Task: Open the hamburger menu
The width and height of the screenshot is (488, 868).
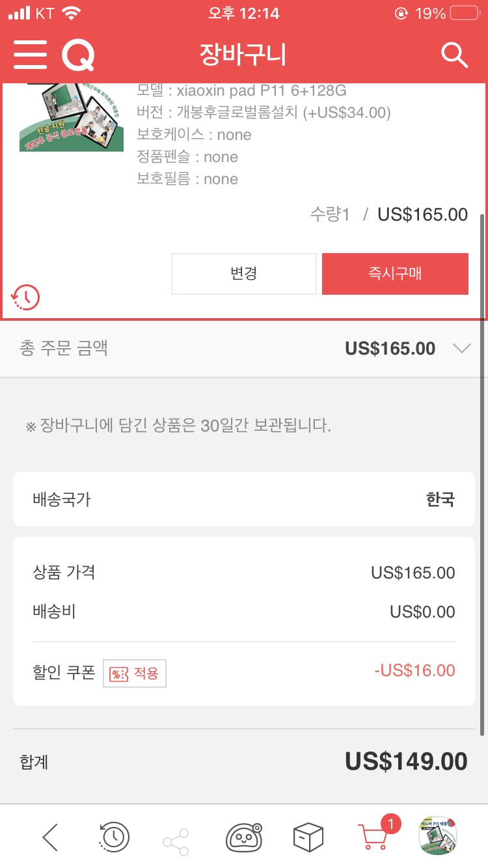Action: 30,55
